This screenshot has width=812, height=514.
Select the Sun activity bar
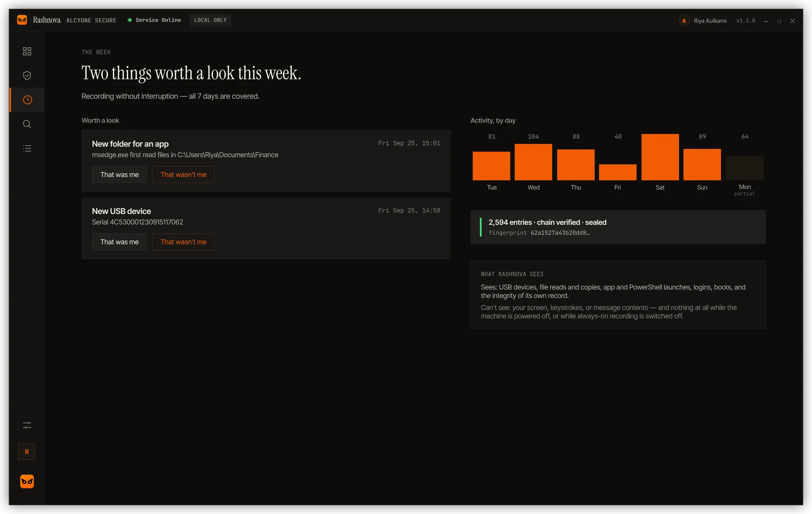coord(702,164)
